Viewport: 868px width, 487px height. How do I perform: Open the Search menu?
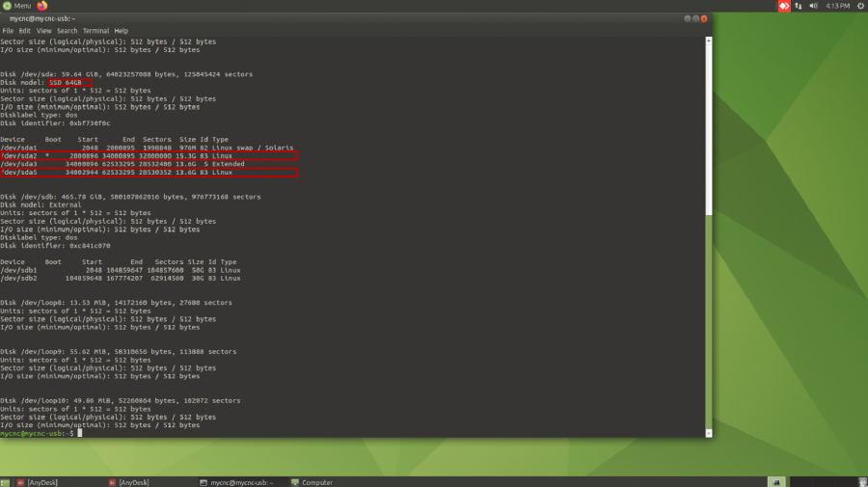click(x=67, y=31)
